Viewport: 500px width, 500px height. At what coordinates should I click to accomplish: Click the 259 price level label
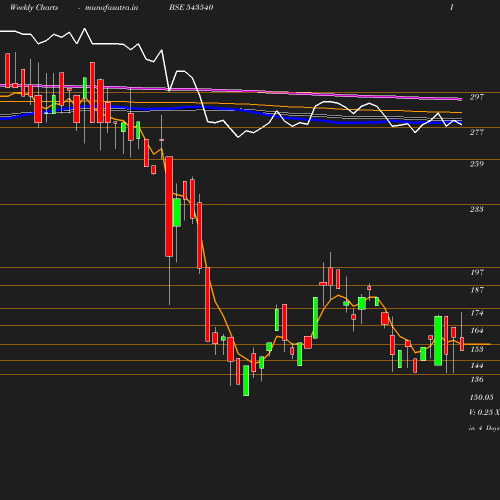[477, 164]
